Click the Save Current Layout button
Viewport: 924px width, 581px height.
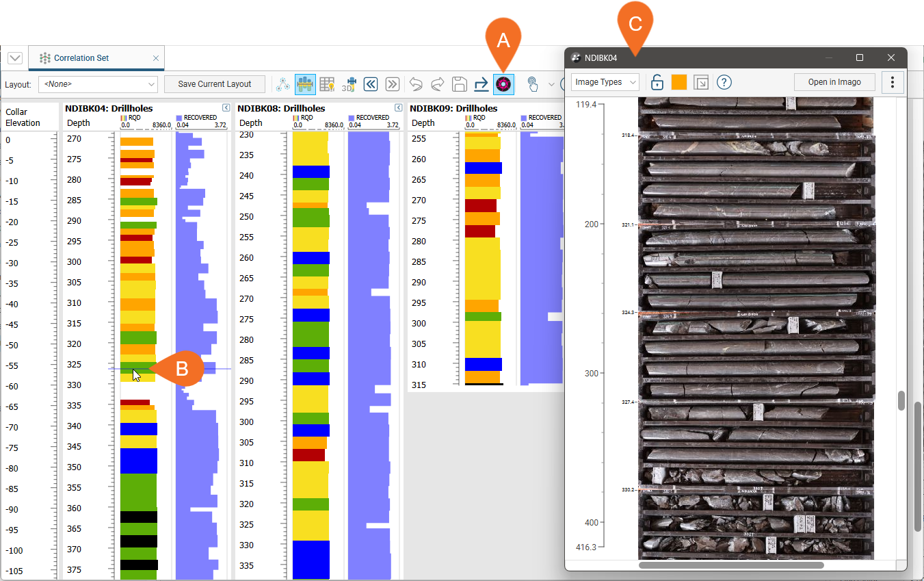click(215, 84)
